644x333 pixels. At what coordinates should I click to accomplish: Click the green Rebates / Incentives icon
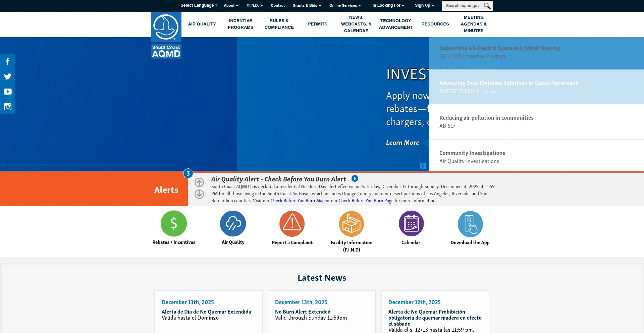173,223
